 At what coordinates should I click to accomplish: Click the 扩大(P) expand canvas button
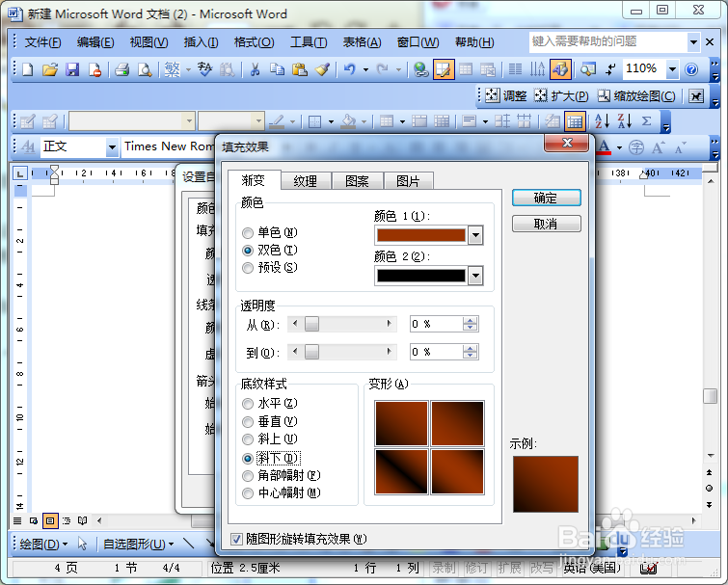pos(561,95)
